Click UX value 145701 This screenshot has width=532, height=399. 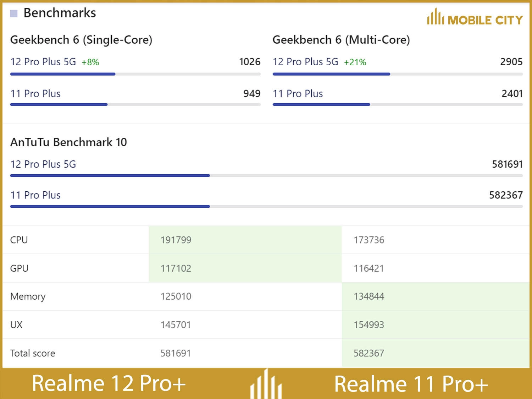tap(176, 325)
